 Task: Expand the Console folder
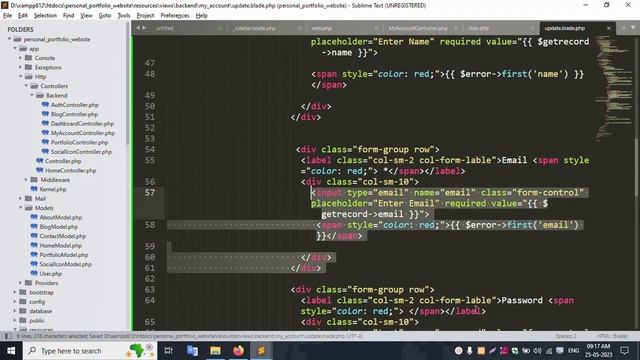point(21,58)
